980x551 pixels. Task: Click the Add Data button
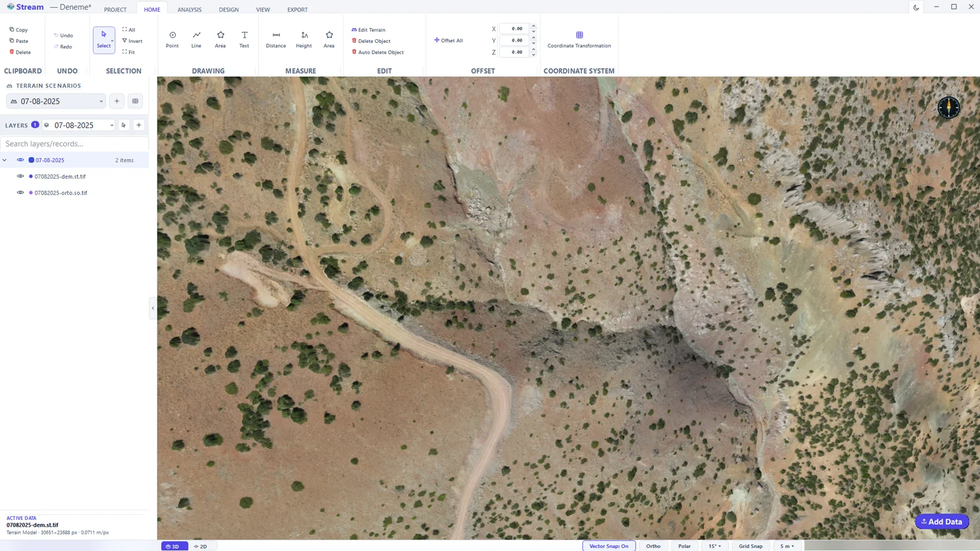pyautogui.click(x=942, y=522)
